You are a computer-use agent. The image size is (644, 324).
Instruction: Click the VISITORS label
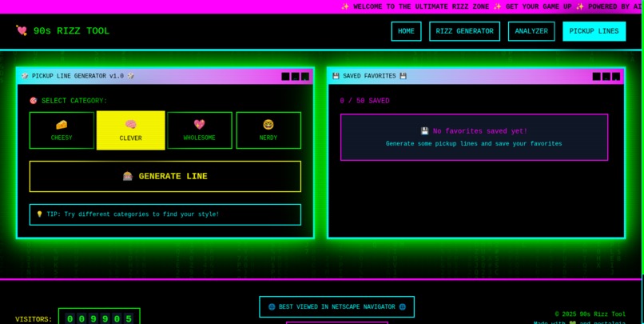[x=34, y=319]
